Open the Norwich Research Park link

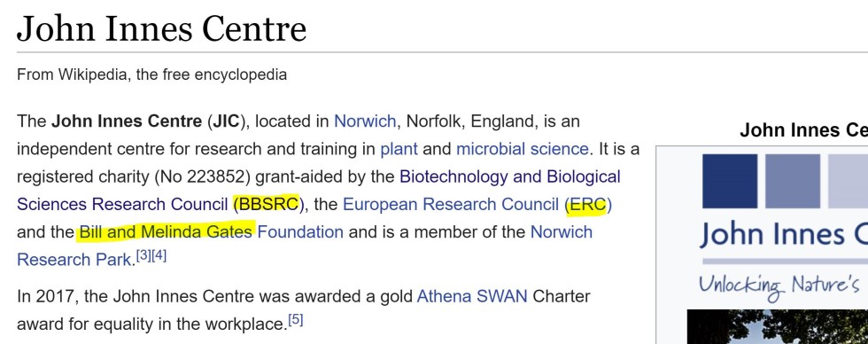562,231
